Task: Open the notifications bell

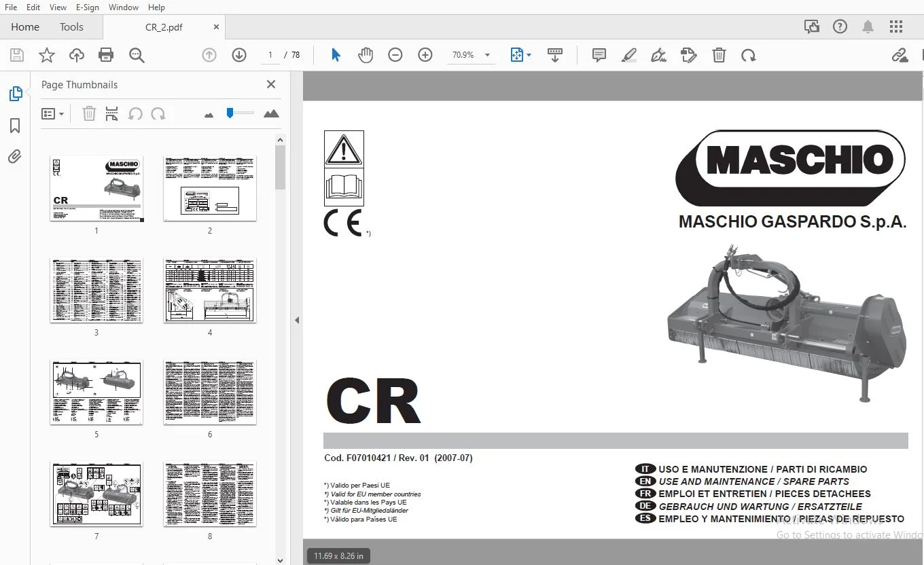Action: [868, 27]
